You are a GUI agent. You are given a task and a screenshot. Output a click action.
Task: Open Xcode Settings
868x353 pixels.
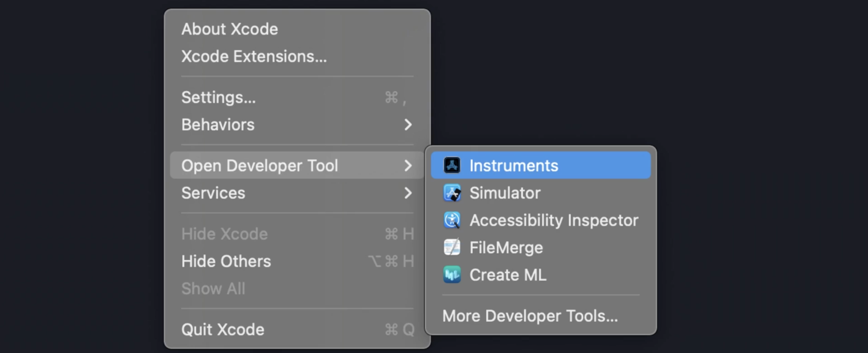pos(218,97)
